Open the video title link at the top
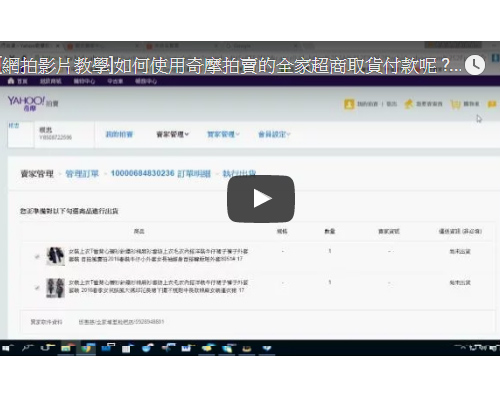 point(231,65)
